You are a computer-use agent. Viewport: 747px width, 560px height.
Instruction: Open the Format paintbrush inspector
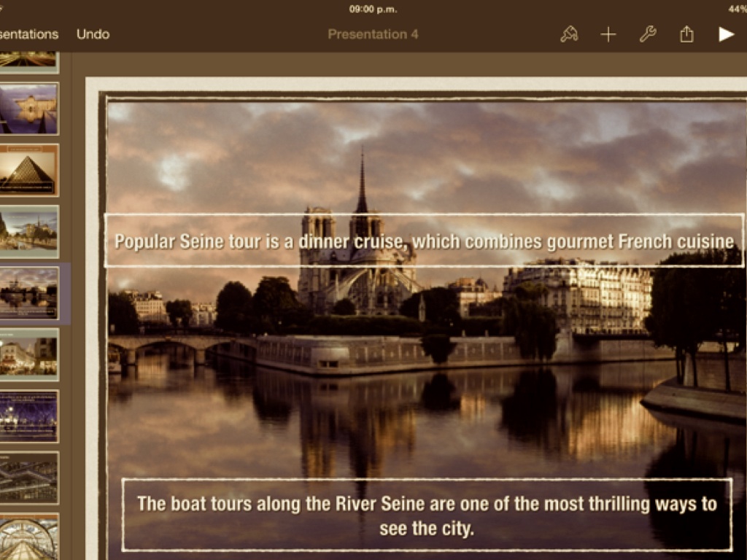click(x=569, y=34)
